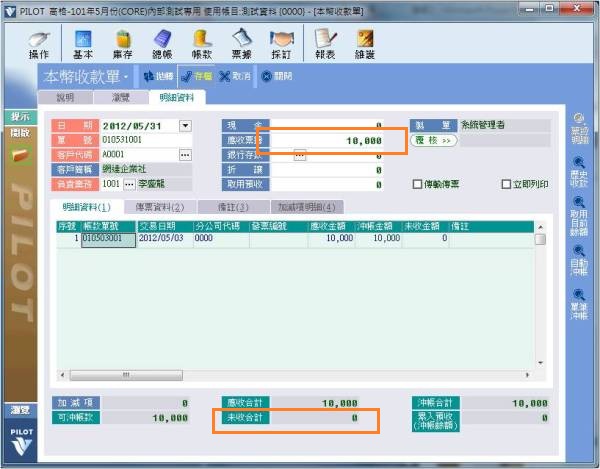Open the 採訂 purchasing module
Viewport: 600px width, 469px height.
pyautogui.click(x=282, y=45)
